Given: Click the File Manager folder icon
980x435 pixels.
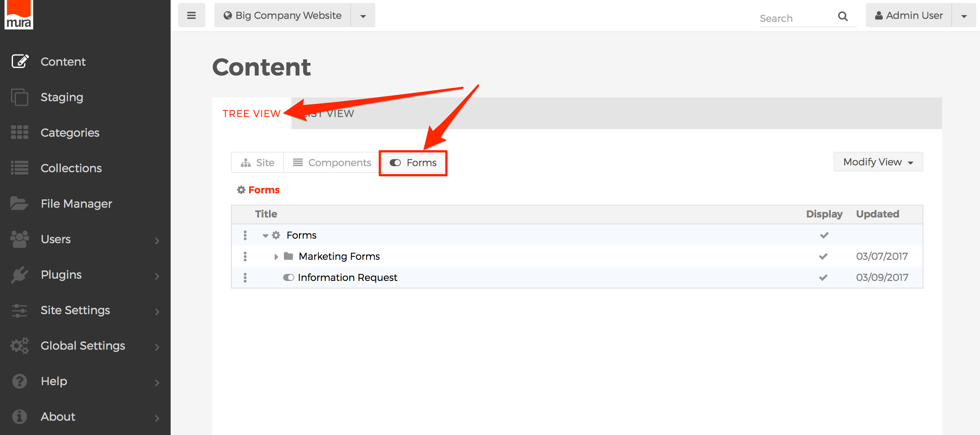Looking at the screenshot, I should 19,204.
